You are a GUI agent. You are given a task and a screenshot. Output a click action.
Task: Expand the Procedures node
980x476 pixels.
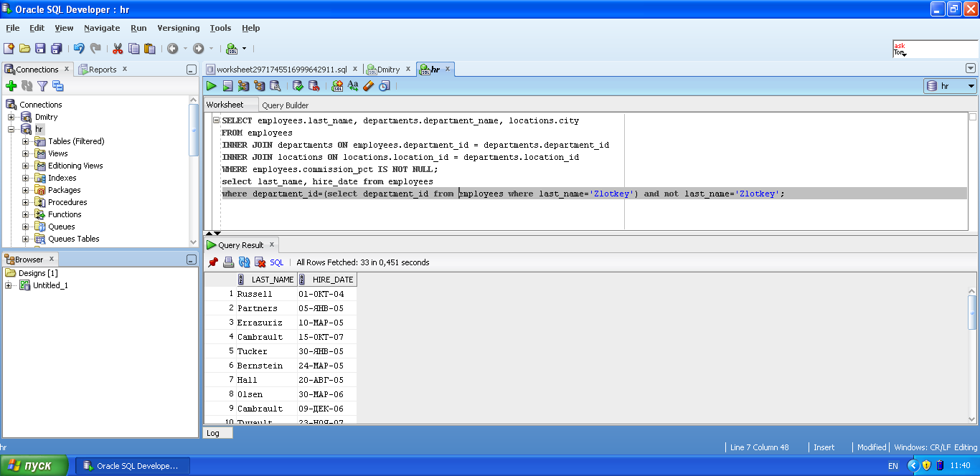coord(26,202)
